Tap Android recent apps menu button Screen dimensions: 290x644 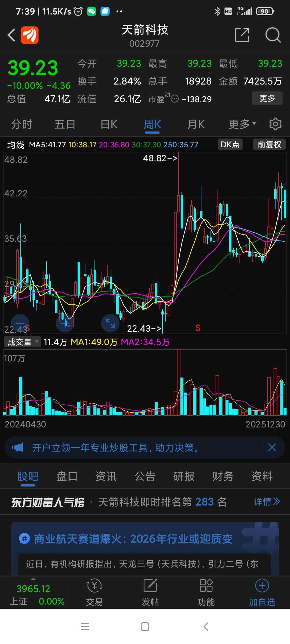(85, 627)
